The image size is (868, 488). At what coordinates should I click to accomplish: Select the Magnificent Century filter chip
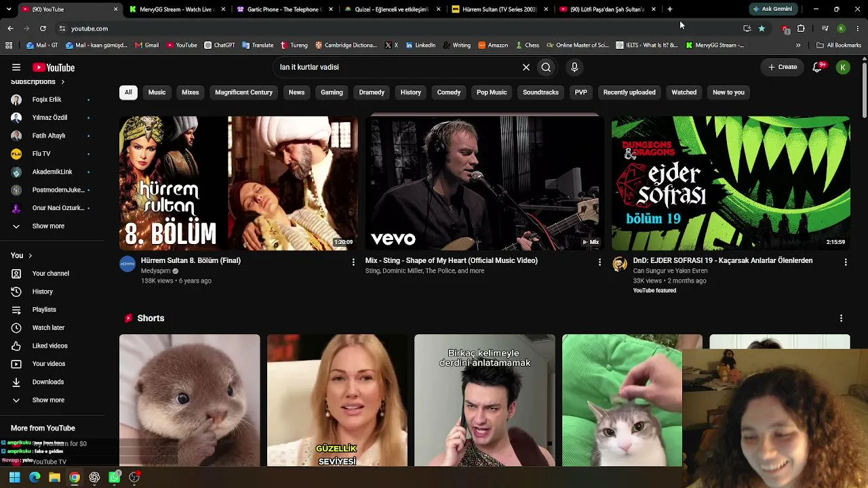(243, 92)
